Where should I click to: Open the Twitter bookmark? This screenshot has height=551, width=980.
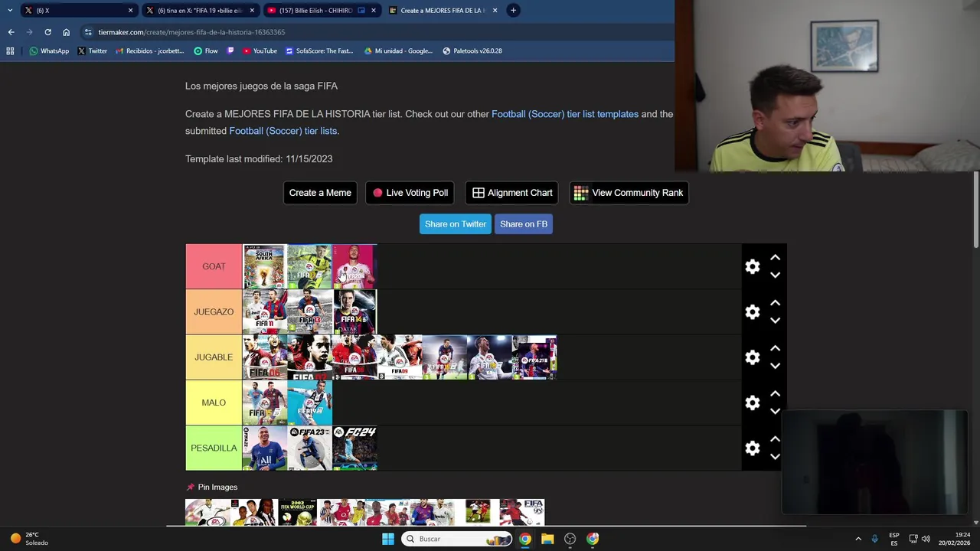[x=92, y=51]
